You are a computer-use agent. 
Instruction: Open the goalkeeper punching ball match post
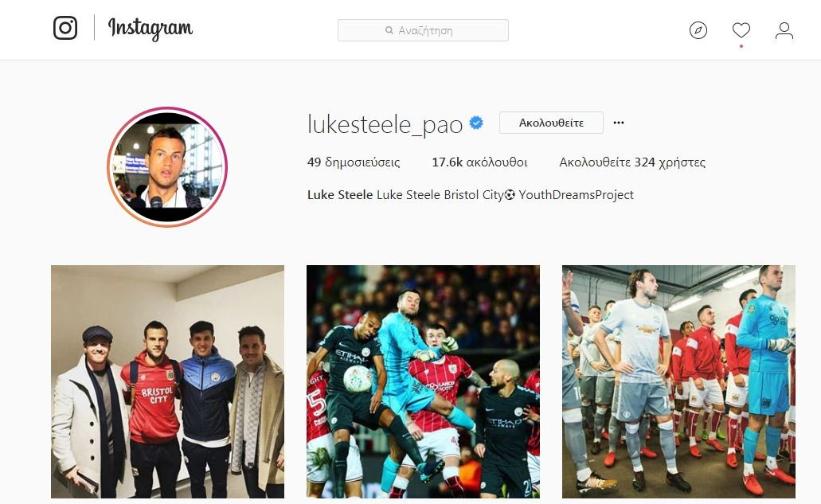pos(423,381)
